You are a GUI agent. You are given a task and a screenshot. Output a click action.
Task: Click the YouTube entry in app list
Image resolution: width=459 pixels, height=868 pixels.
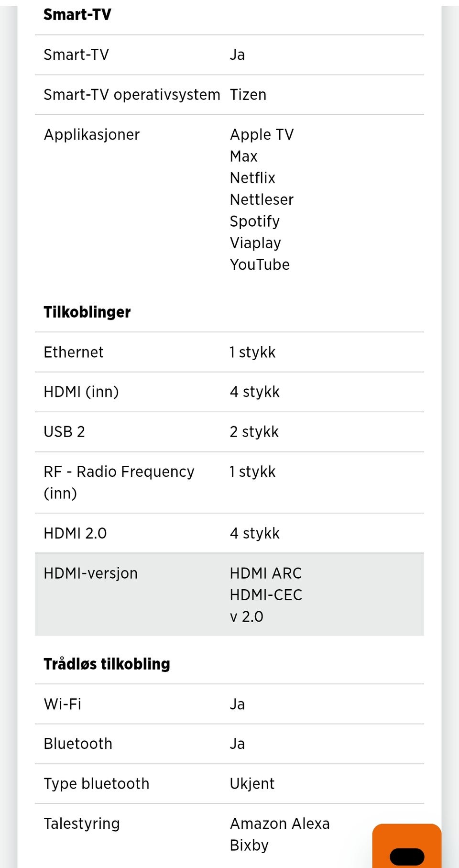(x=260, y=264)
